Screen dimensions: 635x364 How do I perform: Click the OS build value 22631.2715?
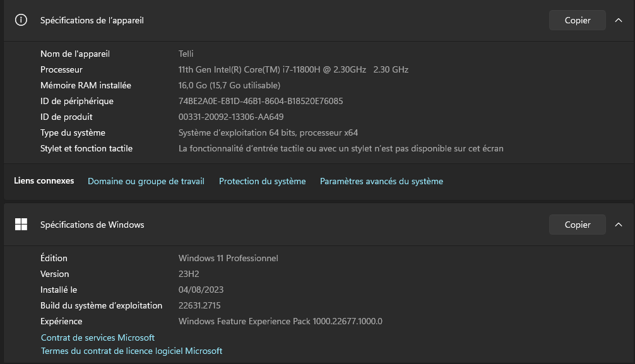pos(199,306)
